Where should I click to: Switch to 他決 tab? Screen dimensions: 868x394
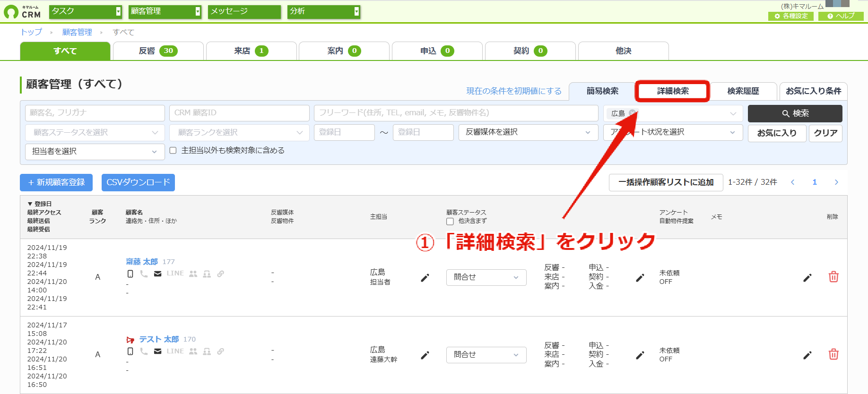tap(624, 51)
